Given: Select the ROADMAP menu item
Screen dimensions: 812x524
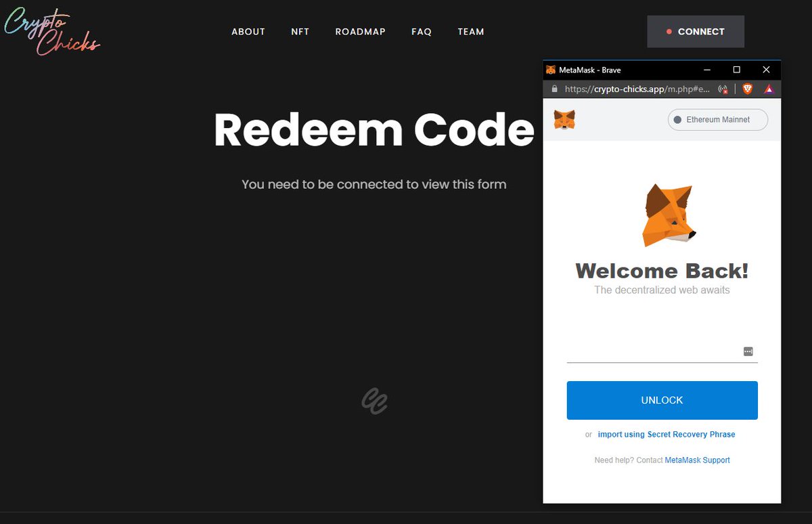Looking at the screenshot, I should coord(361,31).
